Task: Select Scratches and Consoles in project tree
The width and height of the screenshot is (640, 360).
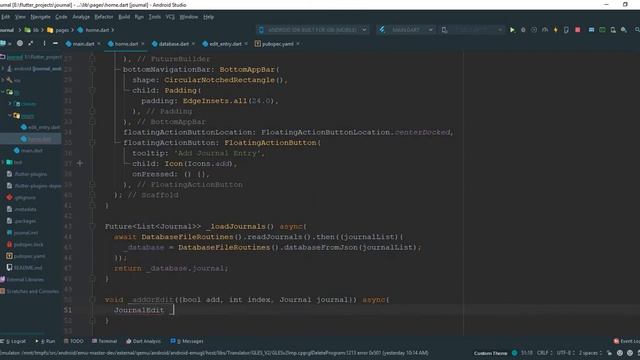Action: [30, 291]
